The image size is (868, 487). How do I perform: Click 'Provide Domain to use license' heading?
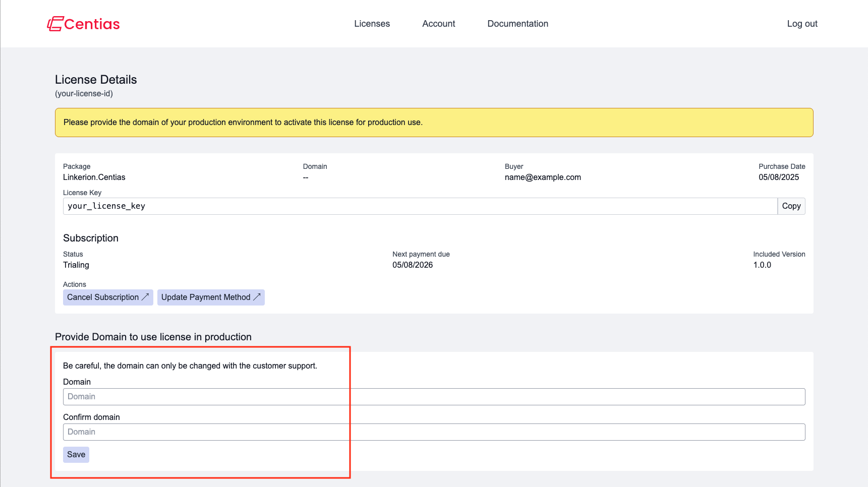pos(153,337)
